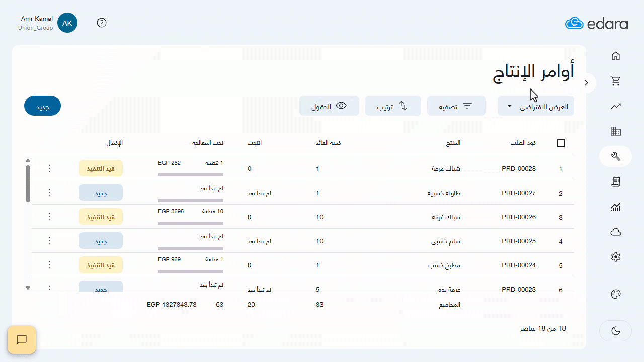Click the table scrollbar up arrow
Viewport: 644px width, 362px height.
click(x=28, y=161)
